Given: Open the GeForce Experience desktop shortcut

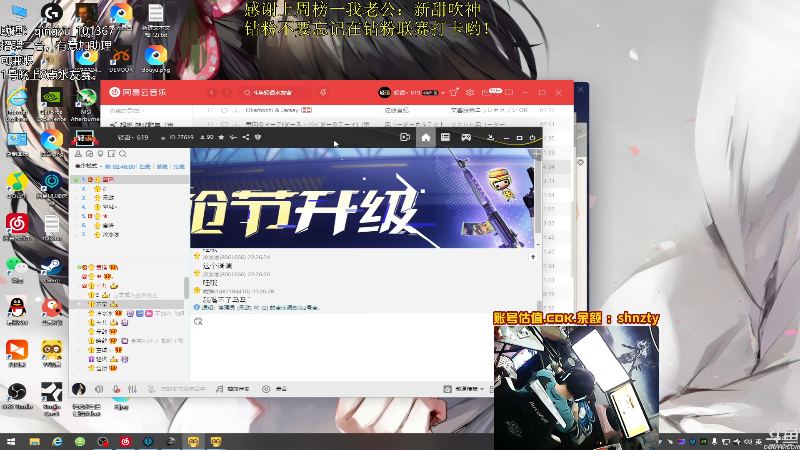Looking at the screenshot, I should coord(52,105).
